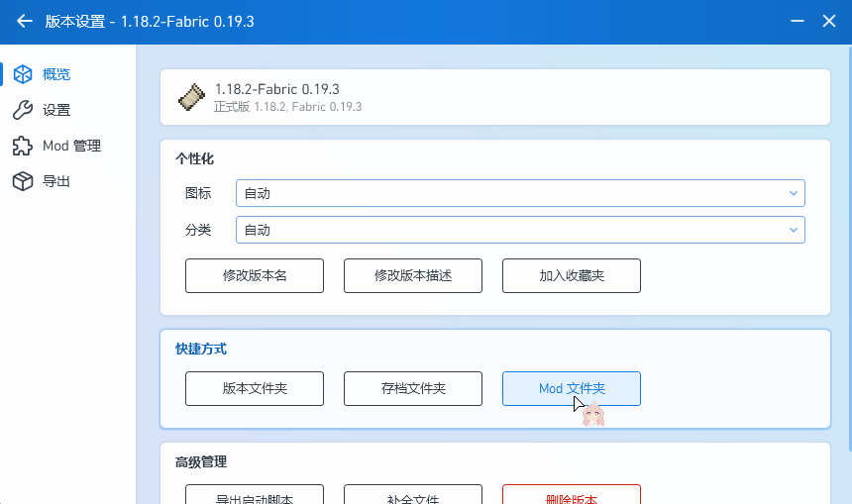Click the 补全文件 button
The height and width of the screenshot is (504, 852).
413,495
